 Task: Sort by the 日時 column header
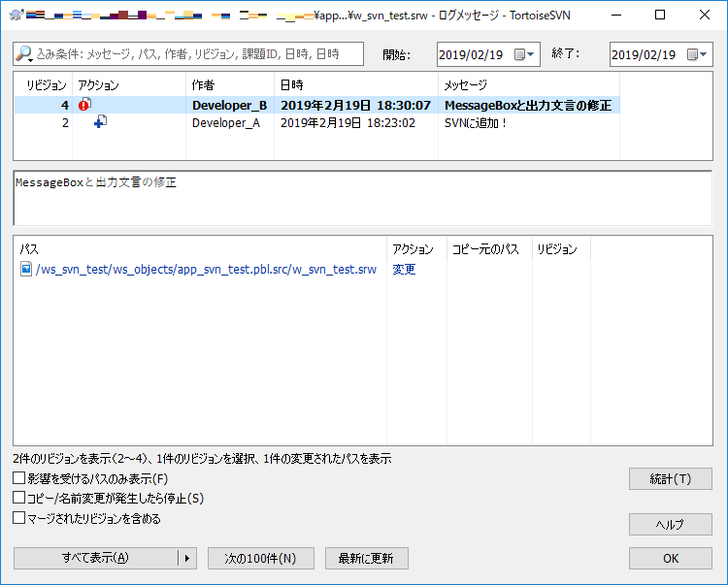click(x=291, y=85)
